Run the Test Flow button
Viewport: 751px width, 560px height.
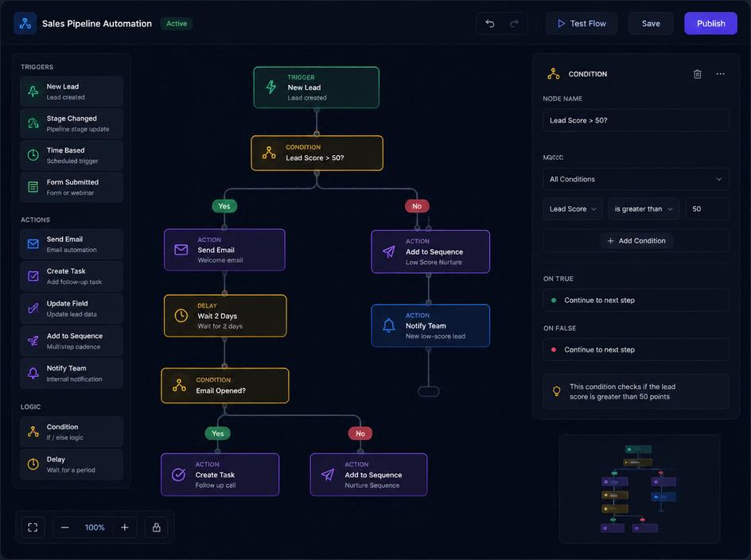(581, 24)
